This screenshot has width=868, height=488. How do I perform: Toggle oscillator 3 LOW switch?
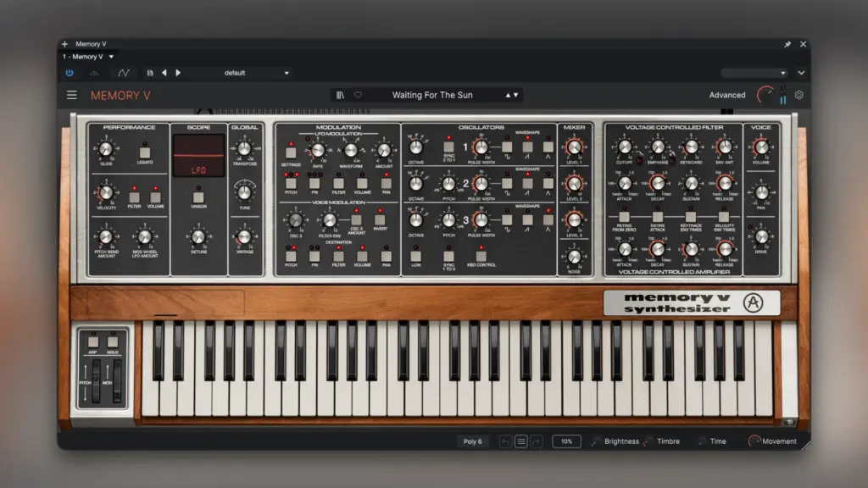(x=415, y=256)
